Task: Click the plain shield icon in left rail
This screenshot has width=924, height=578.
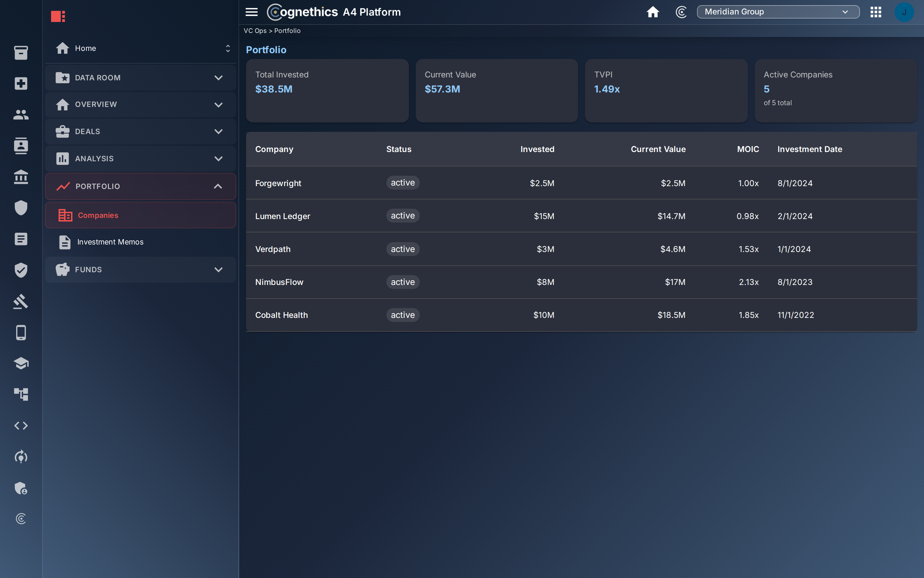Action: click(x=21, y=208)
